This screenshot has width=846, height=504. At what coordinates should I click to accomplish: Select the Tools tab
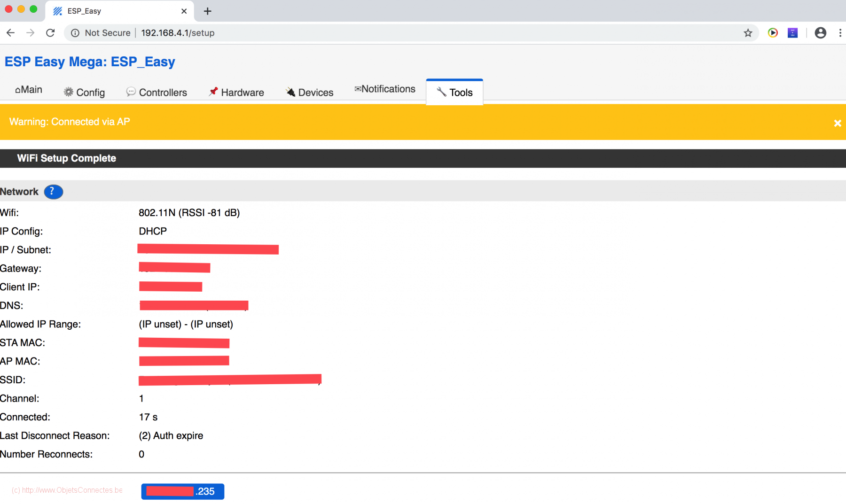click(454, 92)
